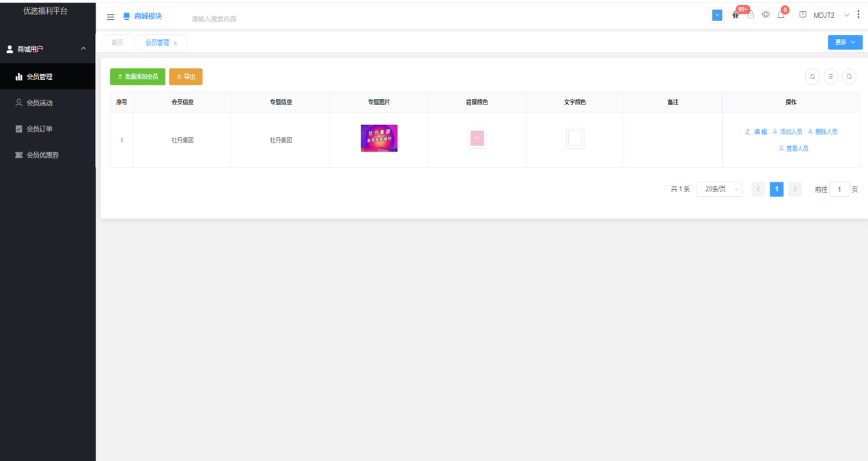Click the 牡丹集团 topic image thumbnail

tap(379, 139)
